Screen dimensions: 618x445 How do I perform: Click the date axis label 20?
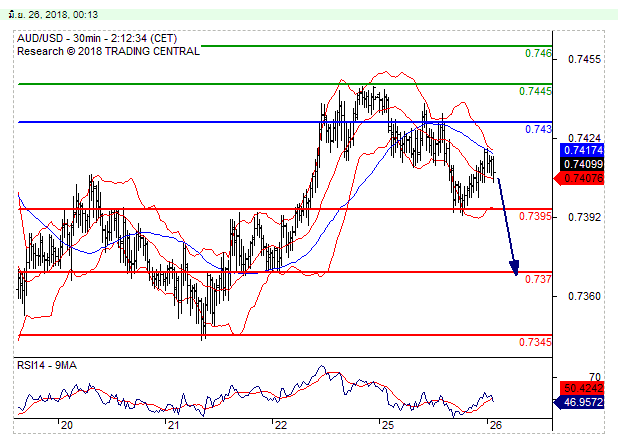click(67, 425)
